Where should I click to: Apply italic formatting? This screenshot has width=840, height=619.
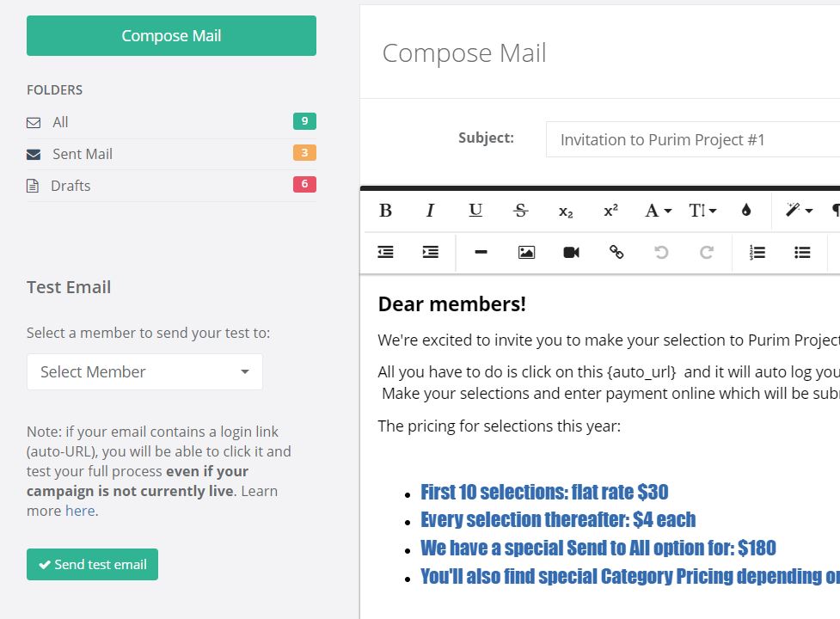point(431,211)
